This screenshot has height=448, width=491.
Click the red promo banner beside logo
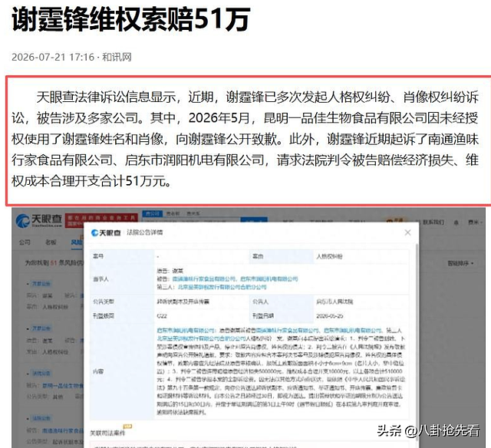click(x=101, y=221)
